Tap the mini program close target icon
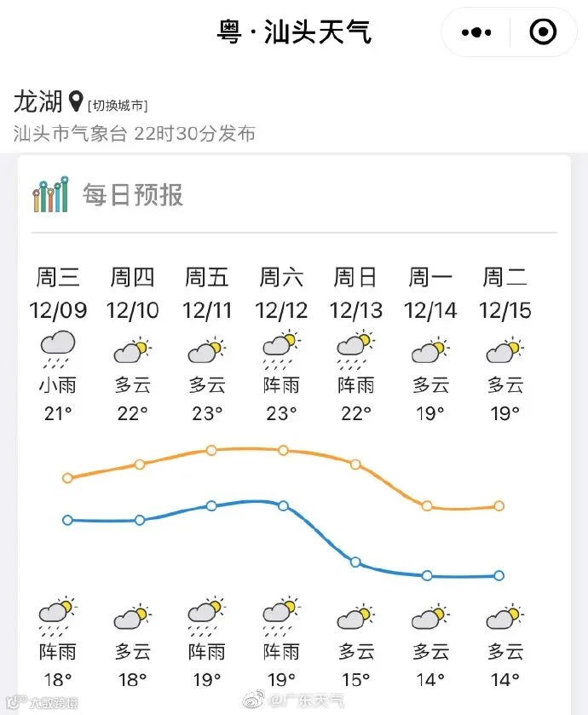The image size is (588, 715). pyautogui.click(x=543, y=32)
